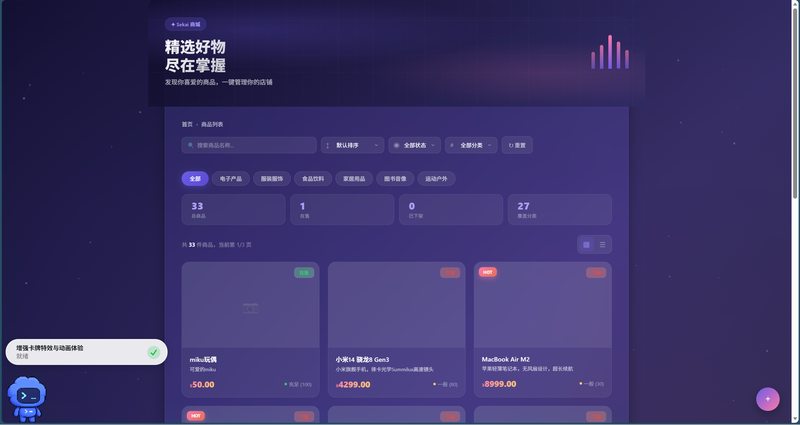This screenshot has width=800, height=425.
Task: Click the 充足 (100) stock label
Action: pyautogui.click(x=298, y=384)
